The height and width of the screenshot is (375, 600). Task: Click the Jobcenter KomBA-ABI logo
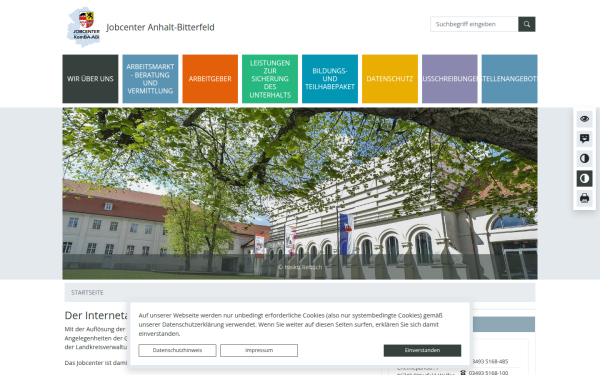click(84, 26)
